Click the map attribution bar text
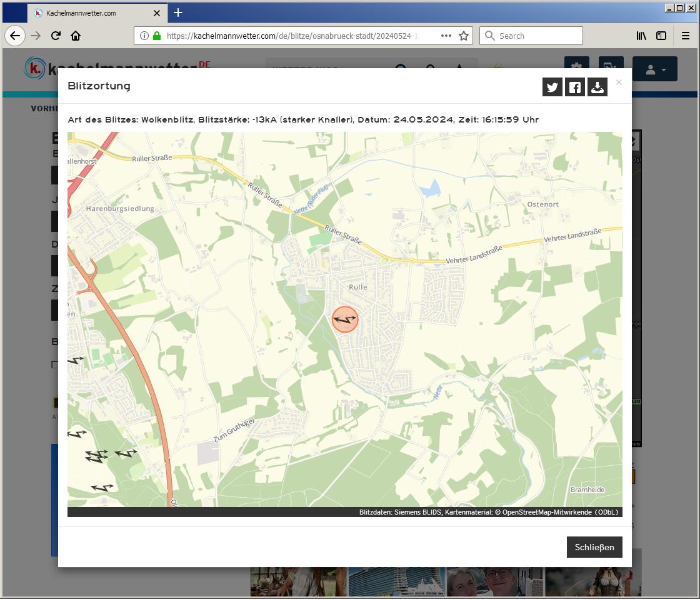This screenshot has height=599, width=700. 489,512
